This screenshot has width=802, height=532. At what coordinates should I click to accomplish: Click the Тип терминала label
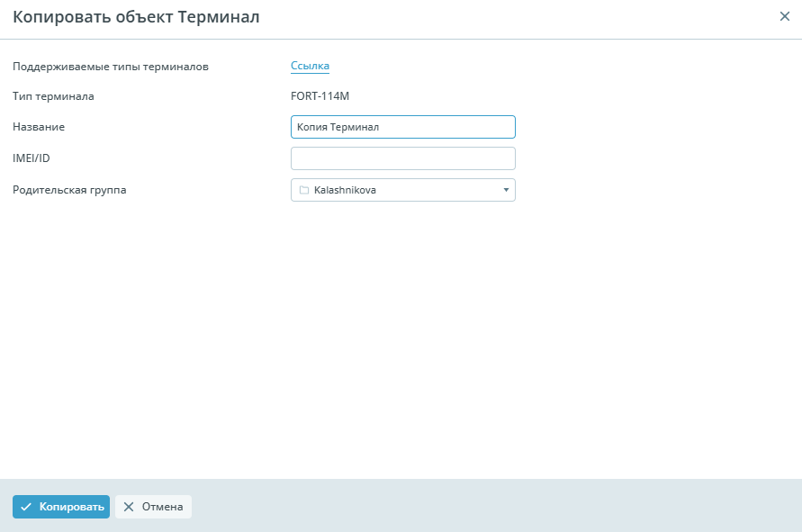coord(53,95)
